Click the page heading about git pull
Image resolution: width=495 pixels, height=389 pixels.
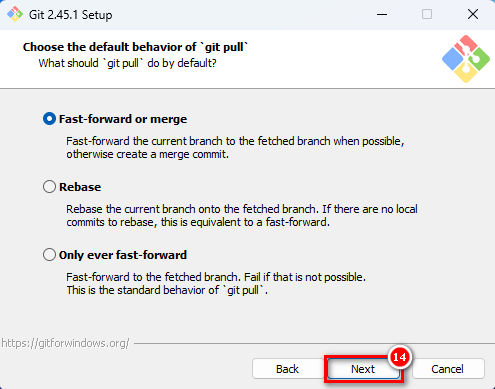pyautogui.click(x=135, y=47)
